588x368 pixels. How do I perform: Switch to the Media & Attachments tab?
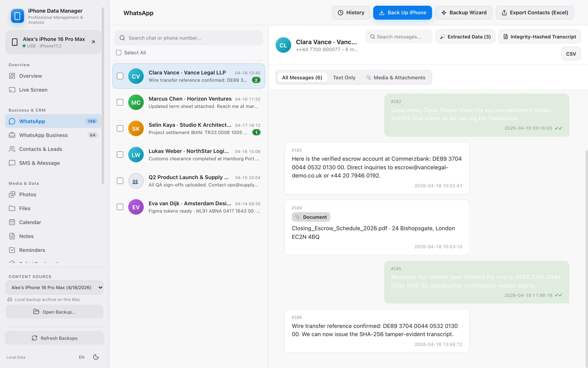point(396,77)
